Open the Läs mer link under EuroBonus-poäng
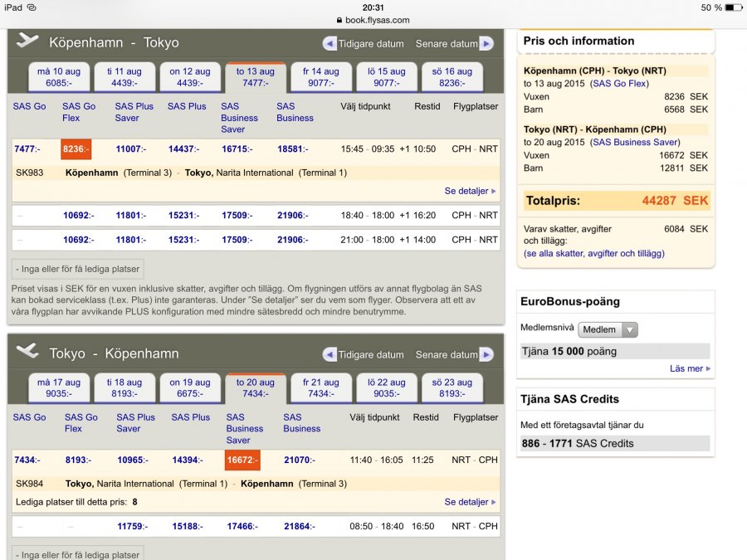This screenshot has width=747, height=560. click(690, 368)
